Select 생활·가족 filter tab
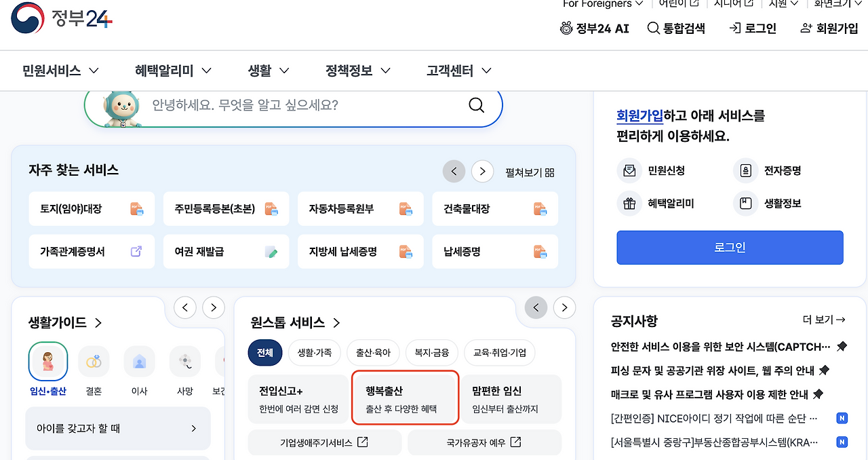Viewport: 868px width, 460px height. tap(315, 353)
